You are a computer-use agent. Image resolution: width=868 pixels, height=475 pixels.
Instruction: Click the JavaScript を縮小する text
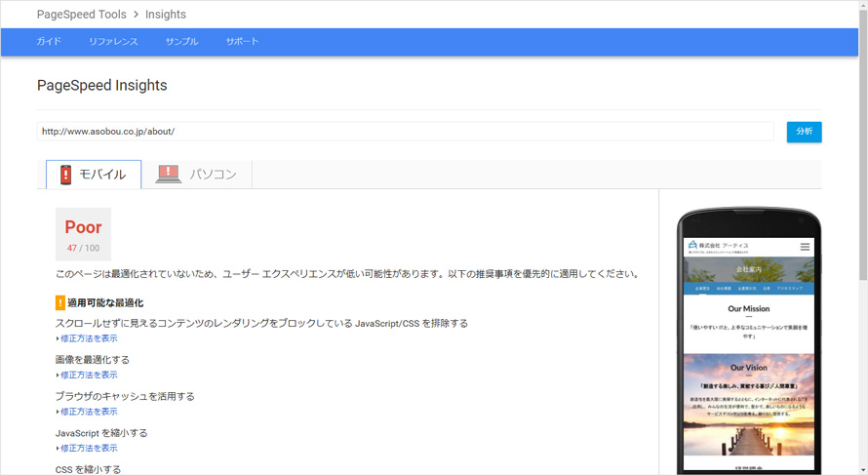101,433
